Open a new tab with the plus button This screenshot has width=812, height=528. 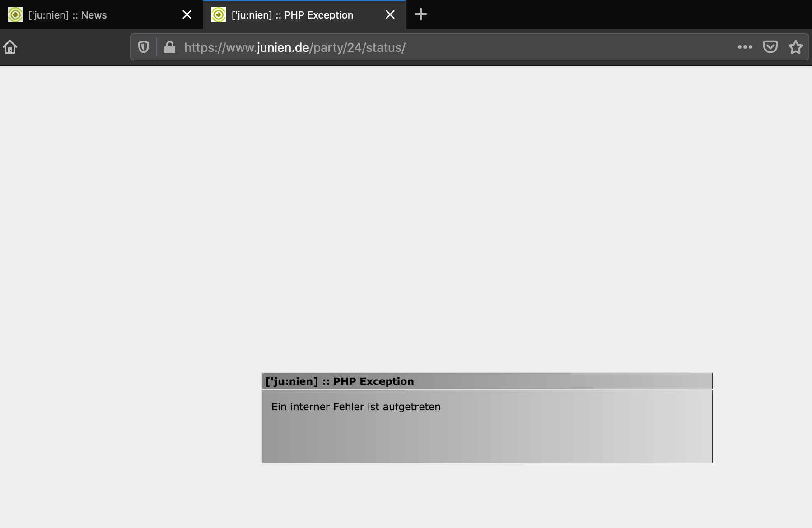coord(420,14)
